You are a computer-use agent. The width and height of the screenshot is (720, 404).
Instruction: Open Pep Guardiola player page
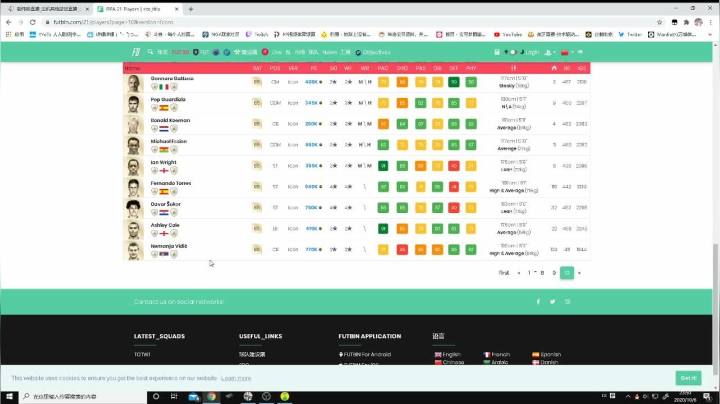168,99
